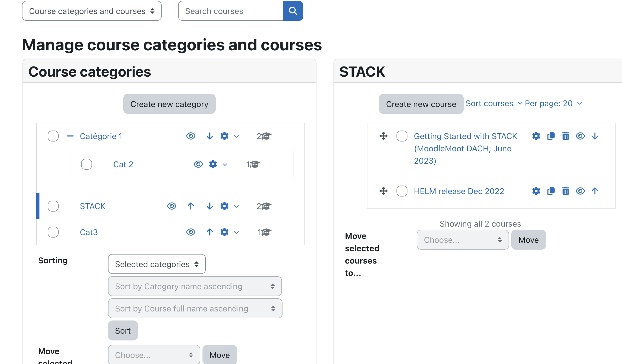Click the search magnifier button

pyautogui.click(x=293, y=11)
